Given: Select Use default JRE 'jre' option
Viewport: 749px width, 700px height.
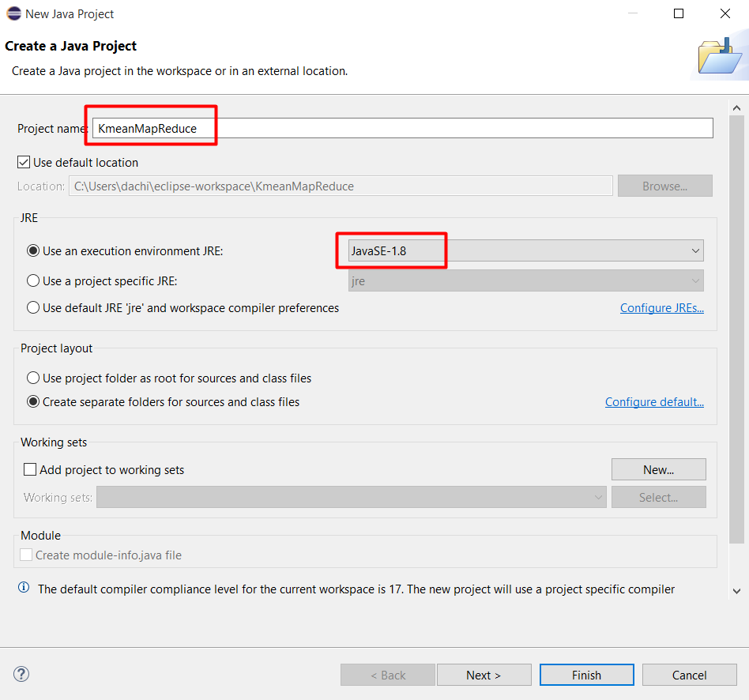Looking at the screenshot, I should (33, 307).
